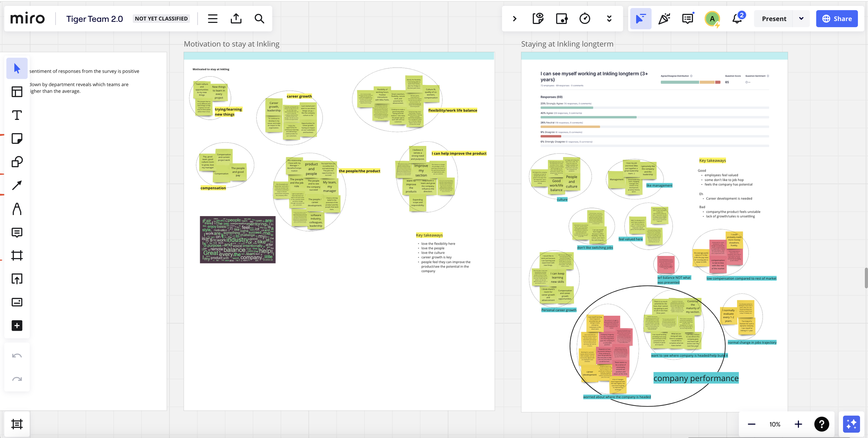Image resolution: width=868 pixels, height=438 pixels.
Task: Select normal change in jobs trajectory label
Action: click(752, 342)
